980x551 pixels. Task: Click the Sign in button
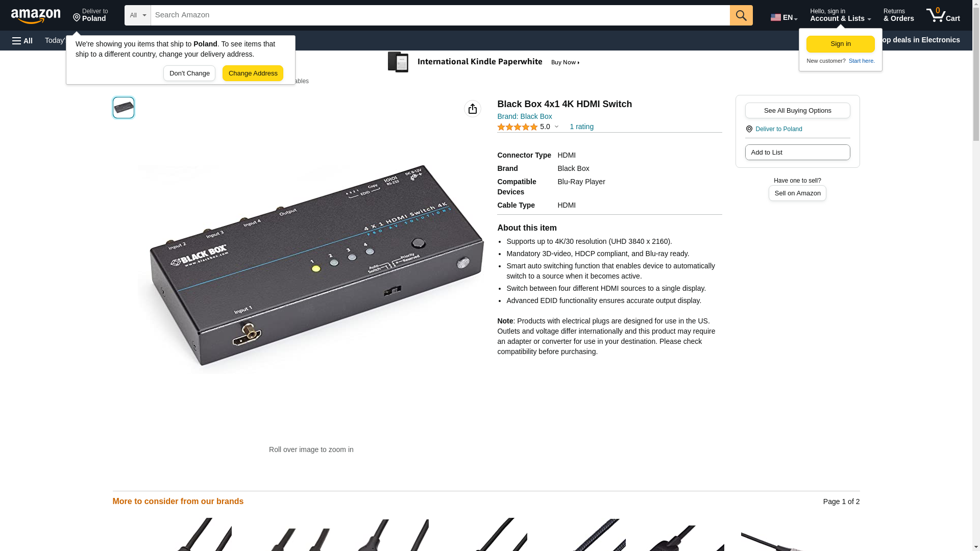[841, 44]
